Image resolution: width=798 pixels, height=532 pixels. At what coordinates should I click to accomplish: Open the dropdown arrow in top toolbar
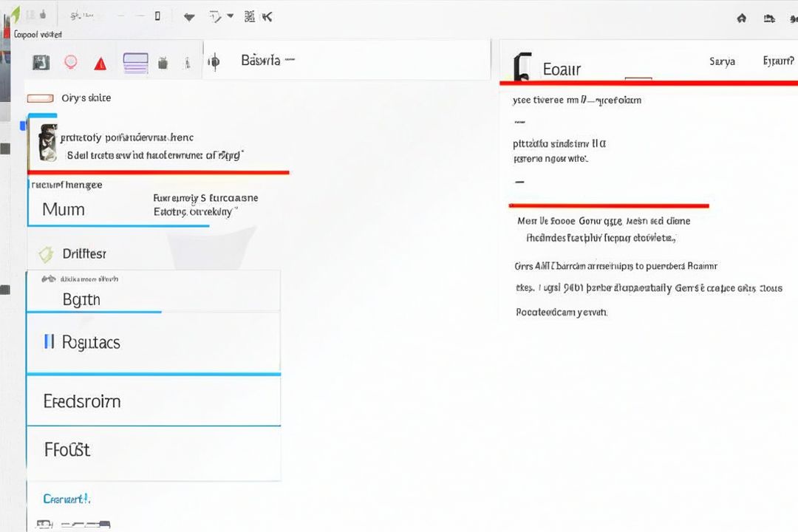[x=230, y=16]
